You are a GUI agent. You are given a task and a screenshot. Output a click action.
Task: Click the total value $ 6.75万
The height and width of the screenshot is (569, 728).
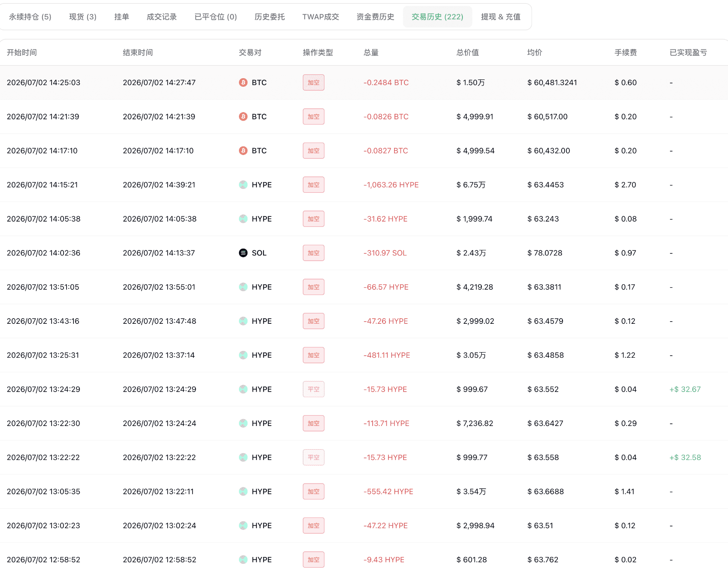tap(471, 185)
